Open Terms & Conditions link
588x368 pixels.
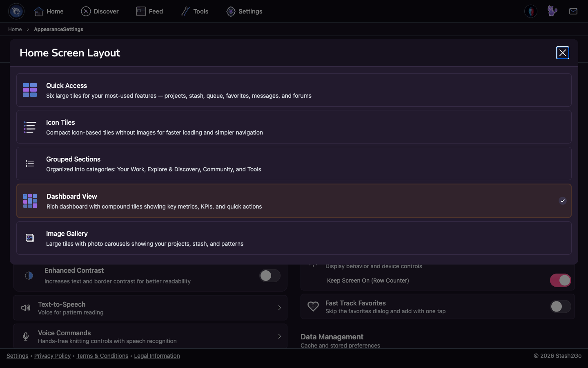pyautogui.click(x=102, y=356)
